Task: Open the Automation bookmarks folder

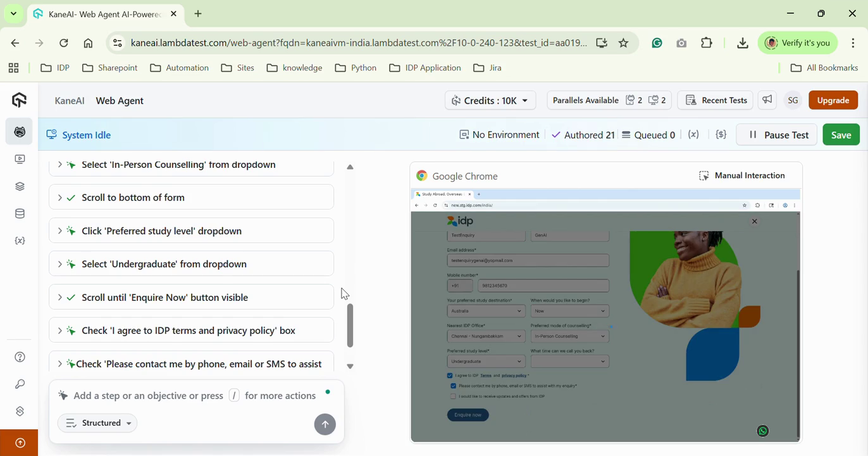Action: [180, 68]
